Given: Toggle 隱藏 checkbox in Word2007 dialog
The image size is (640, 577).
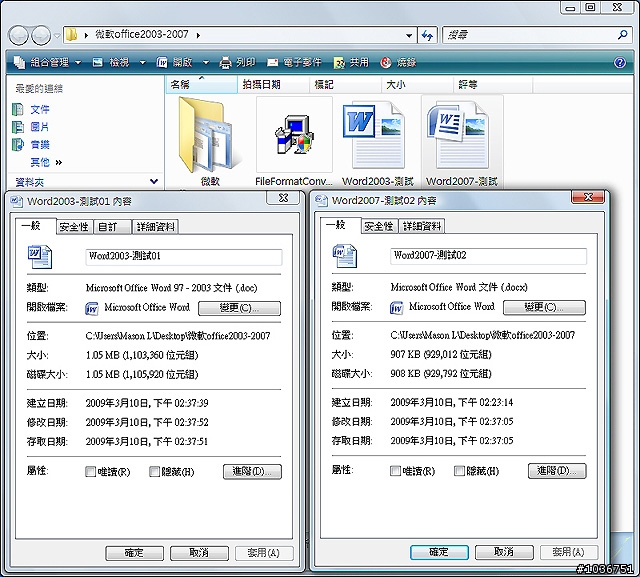Looking at the screenshot, I should [459, 471].
